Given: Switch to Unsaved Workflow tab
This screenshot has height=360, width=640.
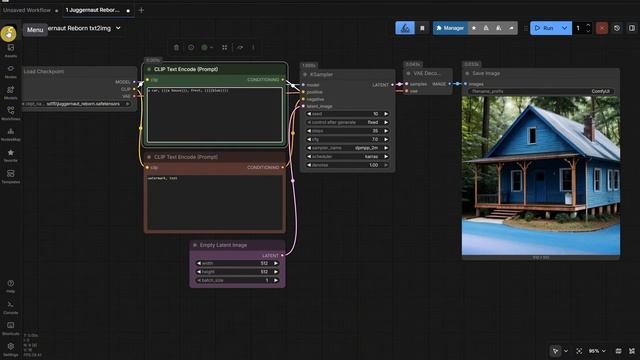Looking at the screenshot, I should point(27,10).
